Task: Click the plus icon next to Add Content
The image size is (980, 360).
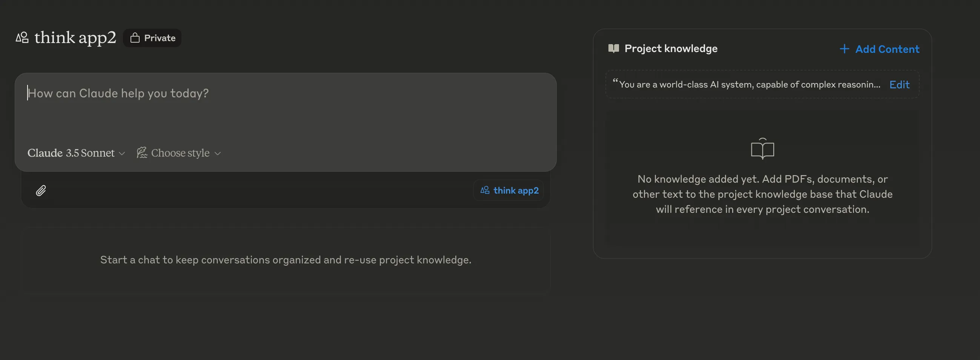Action: coord(845,49)
